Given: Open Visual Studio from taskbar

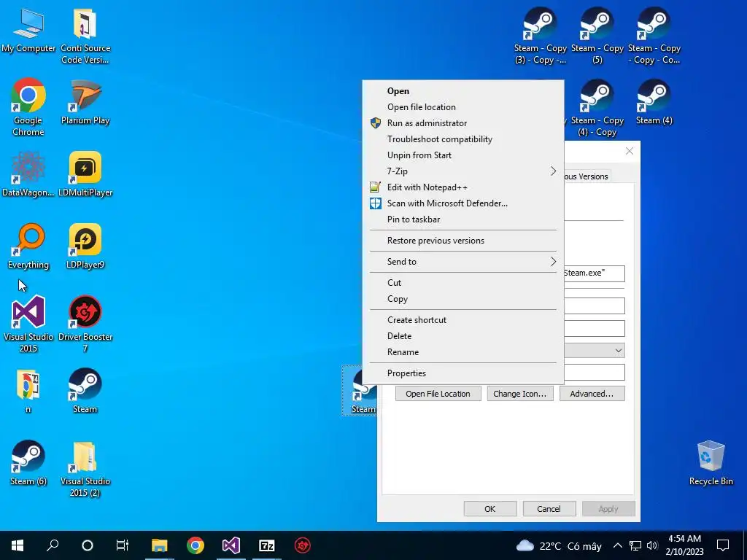Looking at the screenshot, I should [x=231, y=545].
